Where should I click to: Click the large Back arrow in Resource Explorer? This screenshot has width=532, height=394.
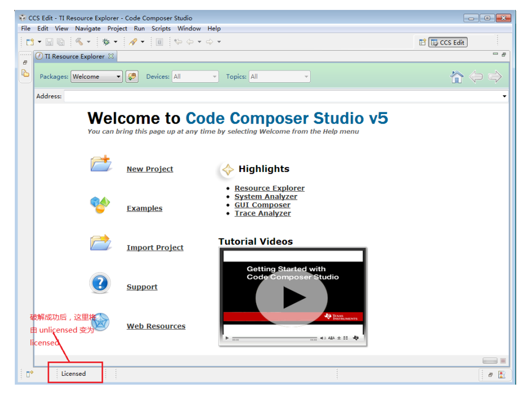[476, 77]
